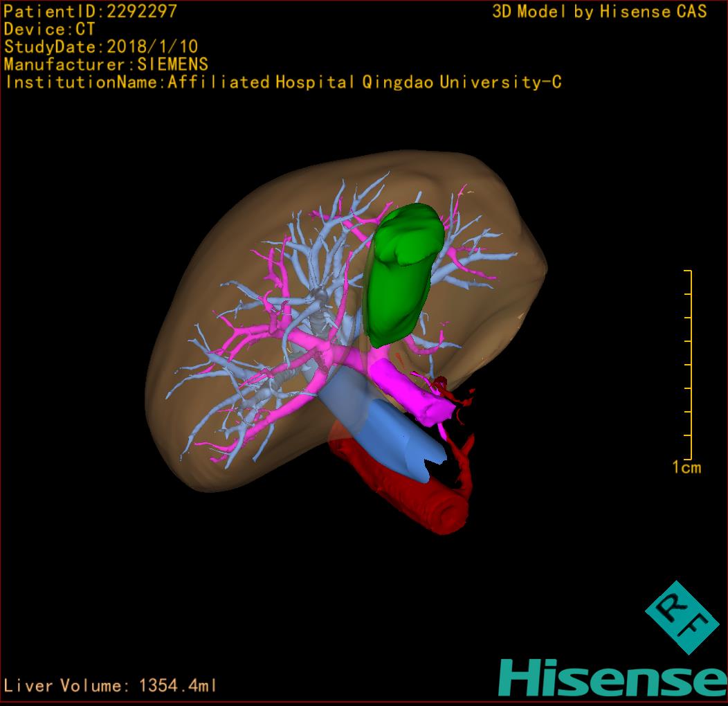The height and width of the screenshot is (706, 728).
Task: Click the 3D Model by Hisense CAS caption
Action: (599, 12)
